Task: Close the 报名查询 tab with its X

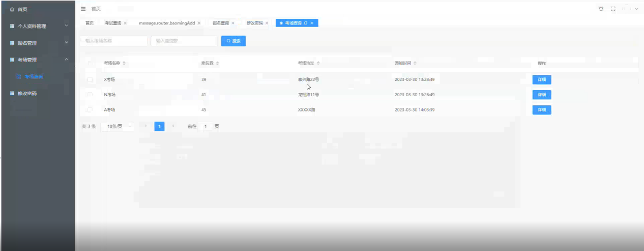Action: [233, 23]
